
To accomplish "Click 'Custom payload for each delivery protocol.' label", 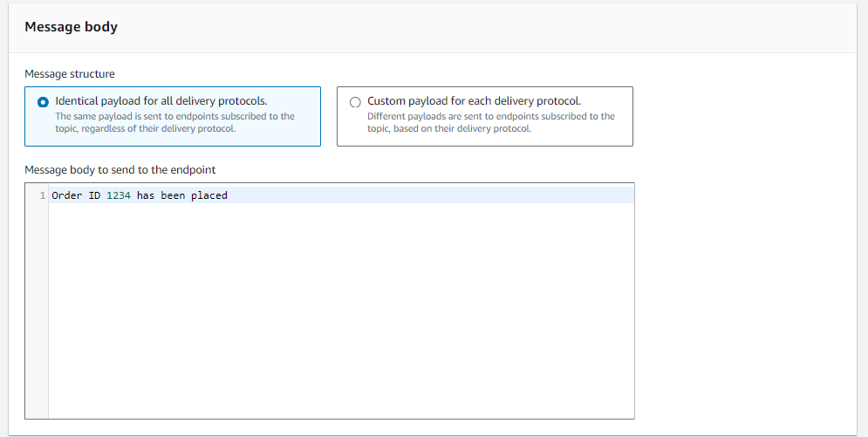I will (474, 101).
